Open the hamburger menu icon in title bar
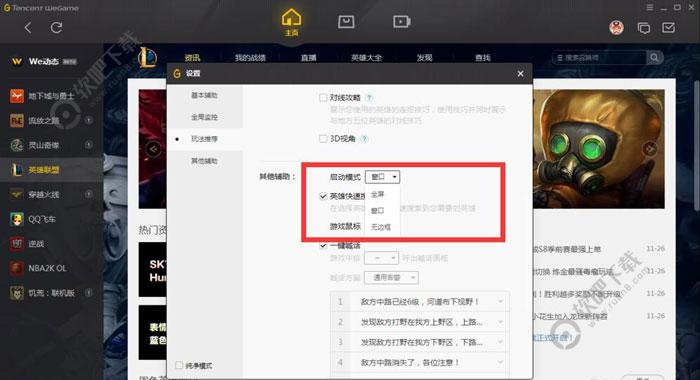 click(650, 8)
